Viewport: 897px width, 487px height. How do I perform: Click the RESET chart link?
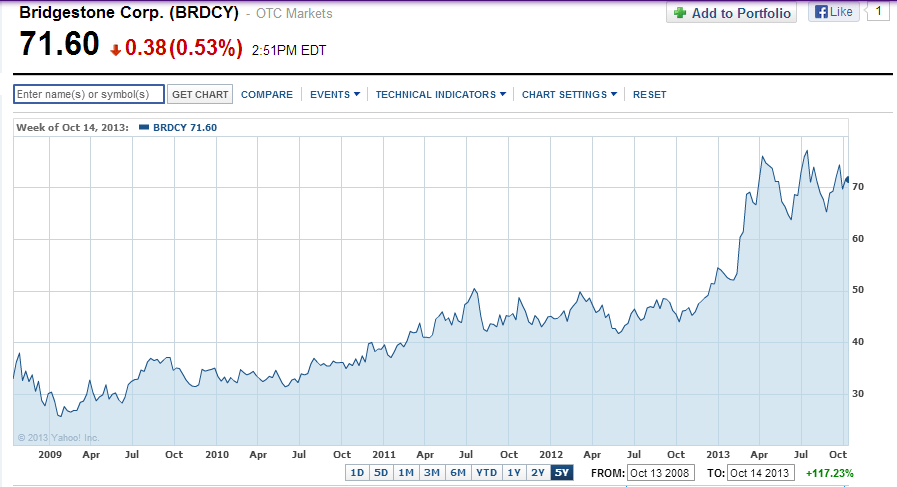(649, 94)
